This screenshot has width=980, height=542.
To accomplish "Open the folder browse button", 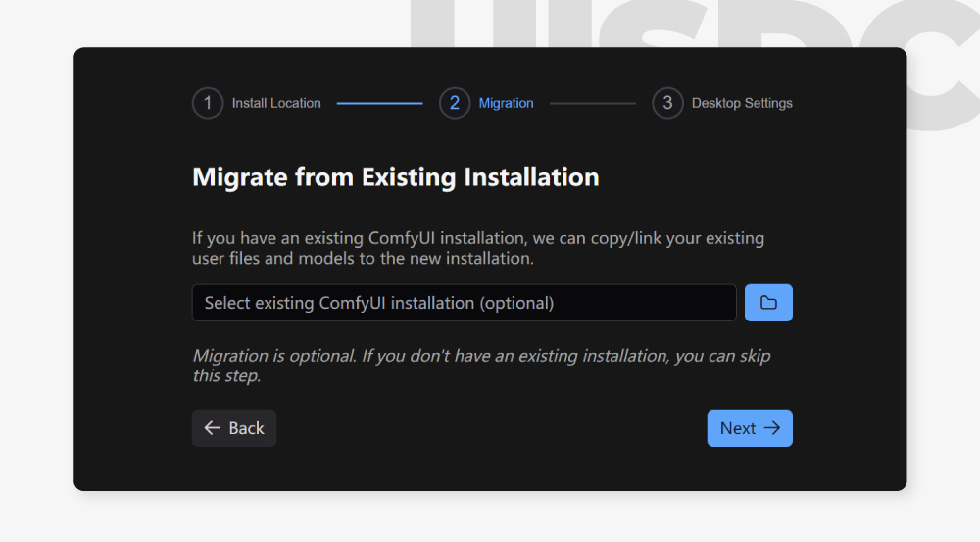I will tap(768, 303).
